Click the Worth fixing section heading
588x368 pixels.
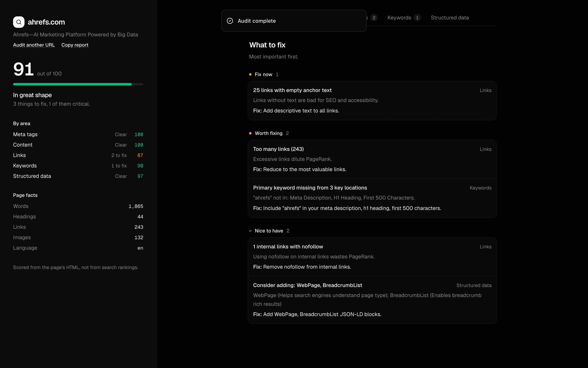[x=268, y=133]
